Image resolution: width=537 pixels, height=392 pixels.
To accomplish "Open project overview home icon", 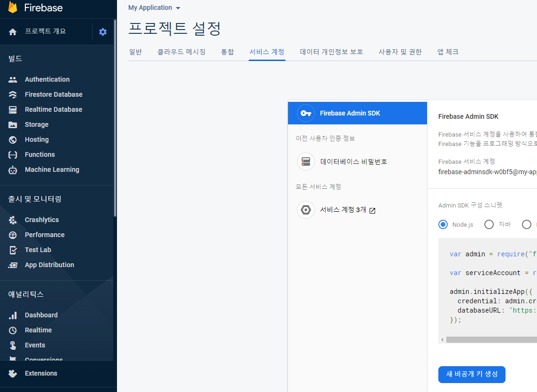I will [x=13, y=32].
